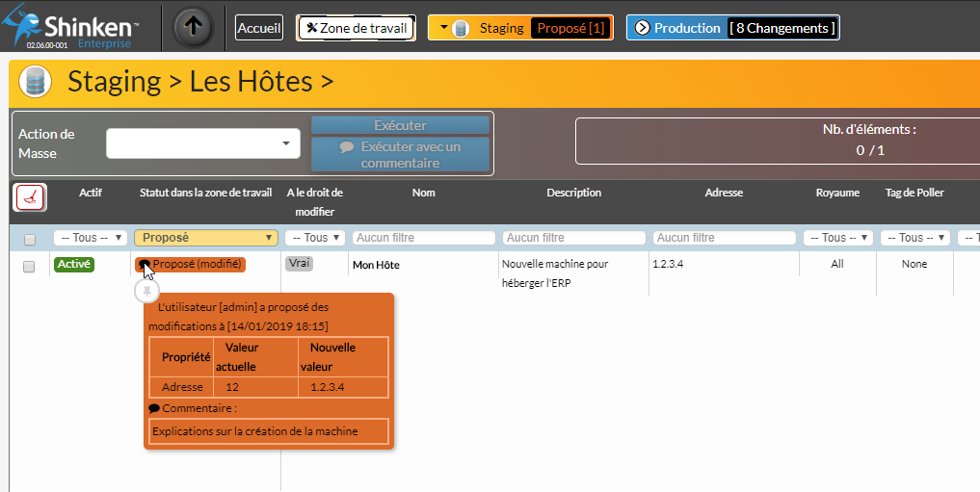Click the Shinken Enterprise logo

(x=72, y=28)
